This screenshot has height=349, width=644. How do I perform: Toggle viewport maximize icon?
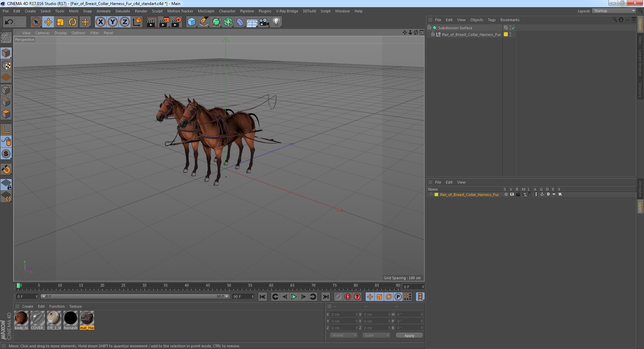click(422, 33)
